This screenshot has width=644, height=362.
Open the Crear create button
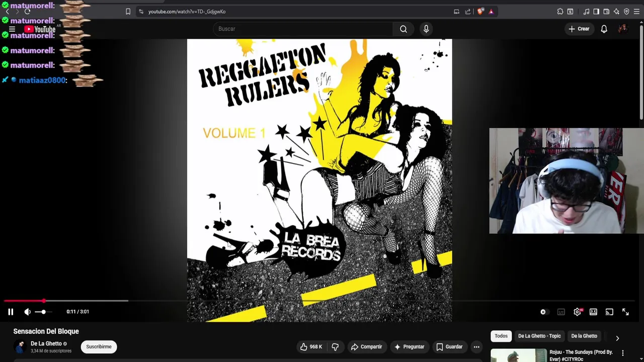[x=579, y=29]
